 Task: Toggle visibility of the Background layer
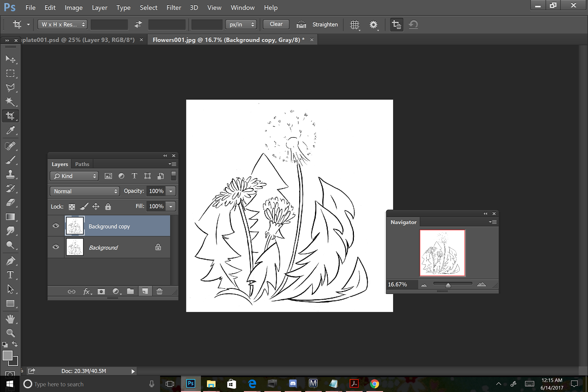56,247
